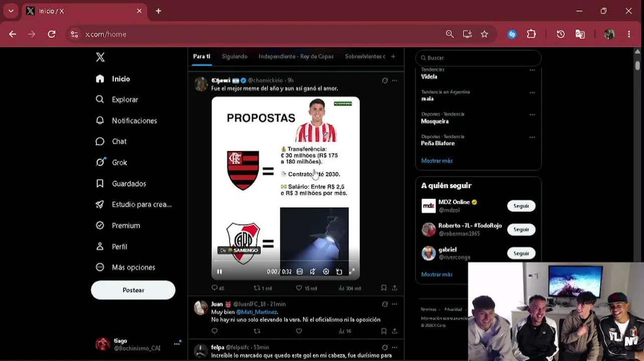Repost Juan's post
Image resolution: width=644 pixels, height=361 pixels.
tap(257, 331)
